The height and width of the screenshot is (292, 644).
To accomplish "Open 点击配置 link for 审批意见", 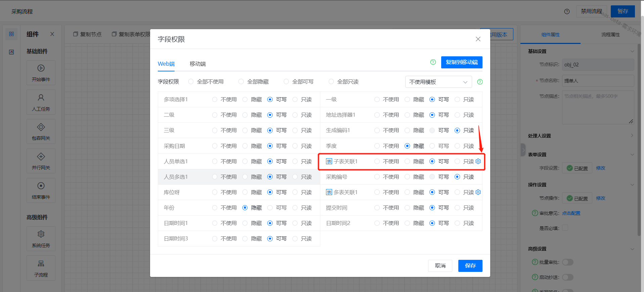I will (x=571, y=213).
